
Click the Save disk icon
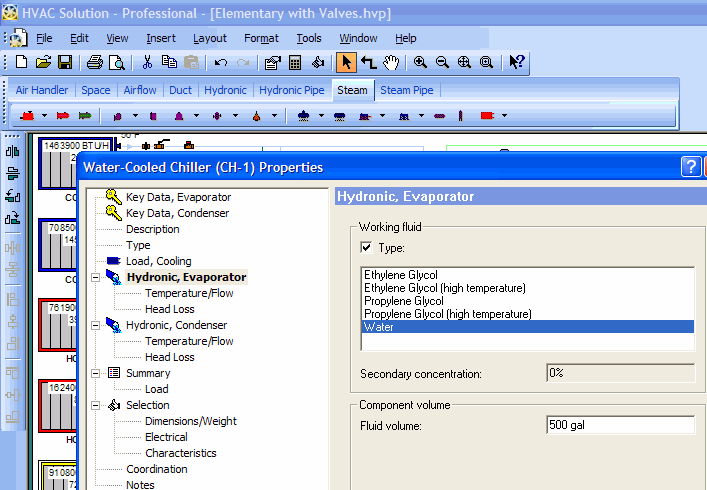65,62
